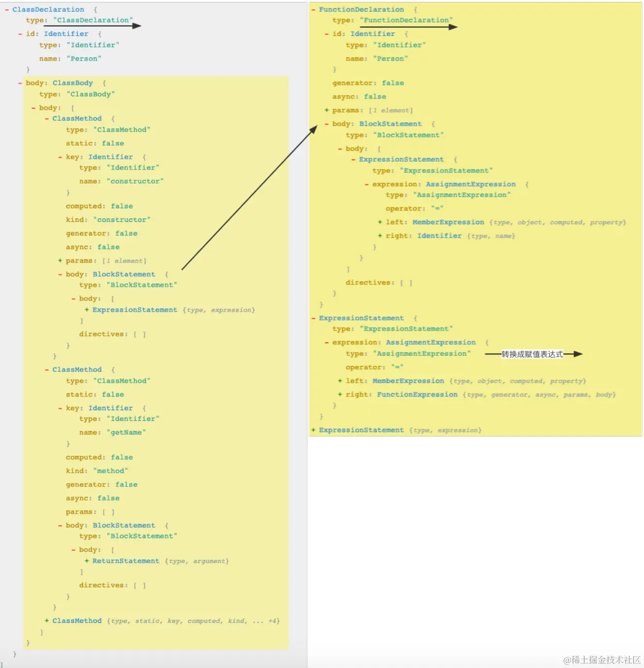Click the FunctionDeclaration node label

click(361, 9)
